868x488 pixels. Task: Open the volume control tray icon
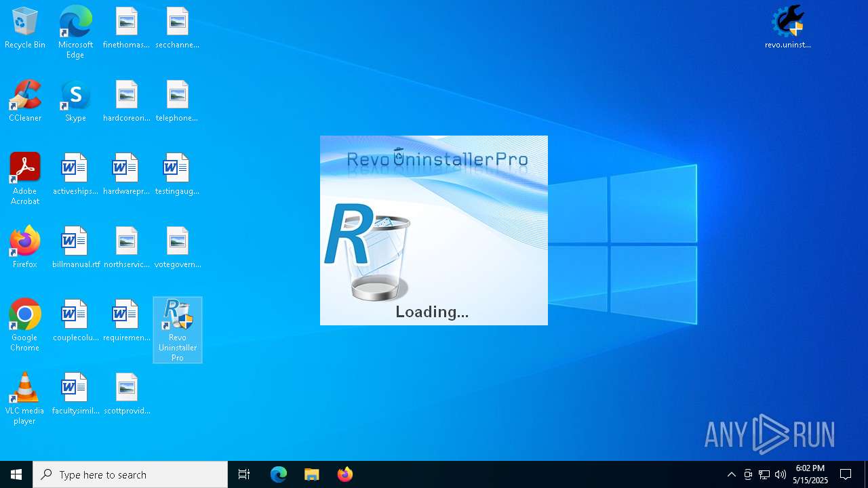pos(781,474)
